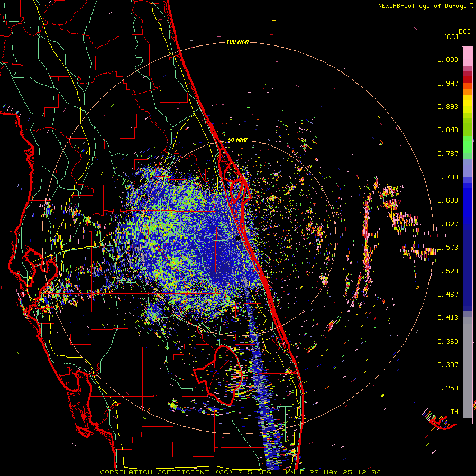Click the 20 MAY 25 date text
Image resolution: width=476 pixels, height=476 pixels.
(x=331, y=472)
